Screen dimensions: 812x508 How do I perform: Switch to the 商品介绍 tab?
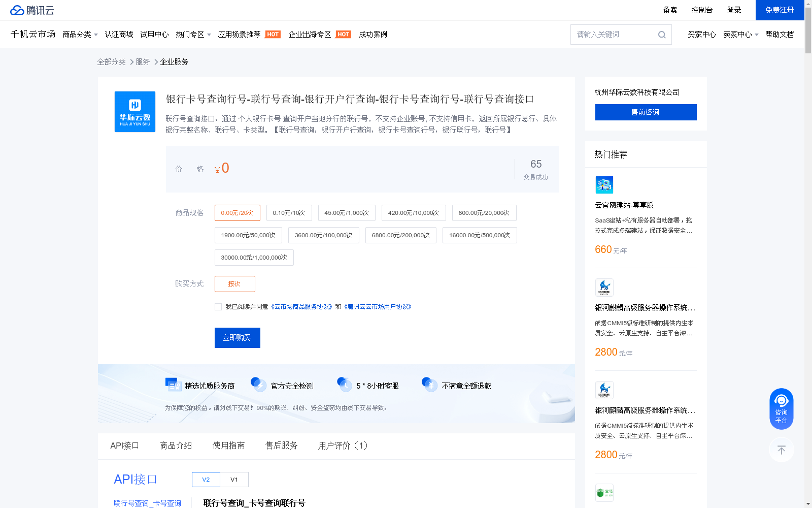[x=176, y=446]
